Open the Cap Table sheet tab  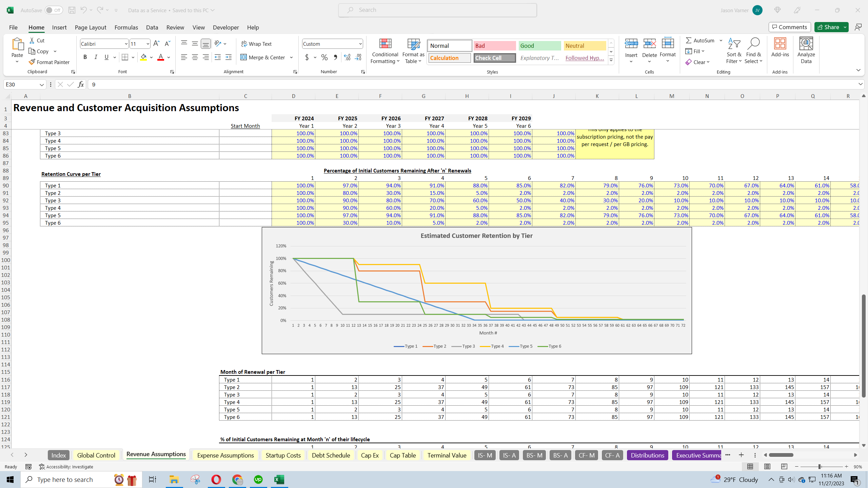tap(402, 455)
